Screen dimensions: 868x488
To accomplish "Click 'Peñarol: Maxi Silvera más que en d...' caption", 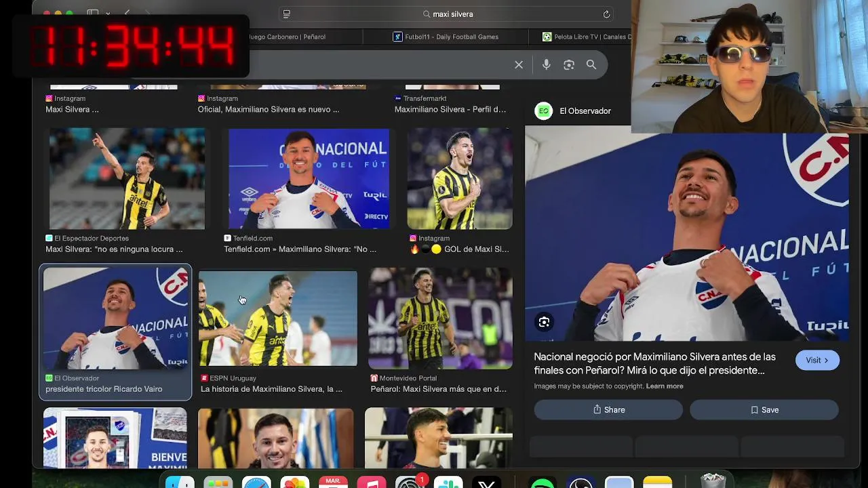I will 438,389.
